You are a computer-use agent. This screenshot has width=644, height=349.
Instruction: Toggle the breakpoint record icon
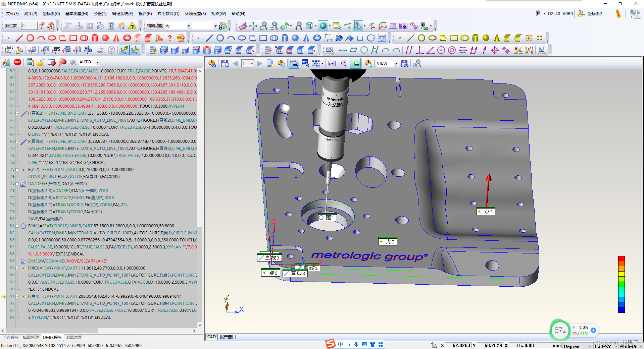pyautogui.click(x=52, y=62)
